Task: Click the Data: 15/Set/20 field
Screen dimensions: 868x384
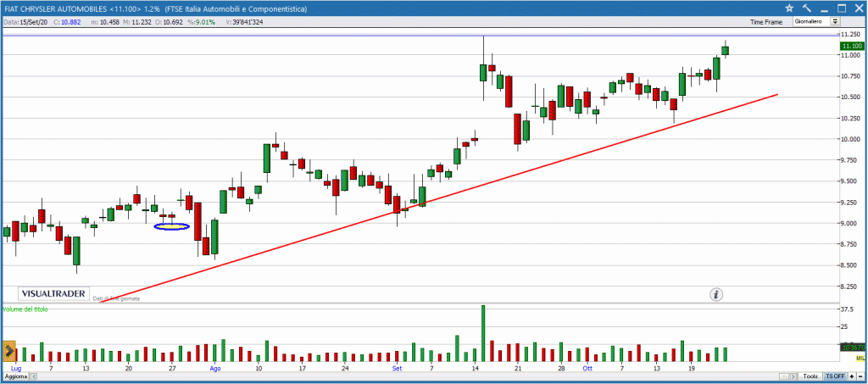Action: [26, 21]
